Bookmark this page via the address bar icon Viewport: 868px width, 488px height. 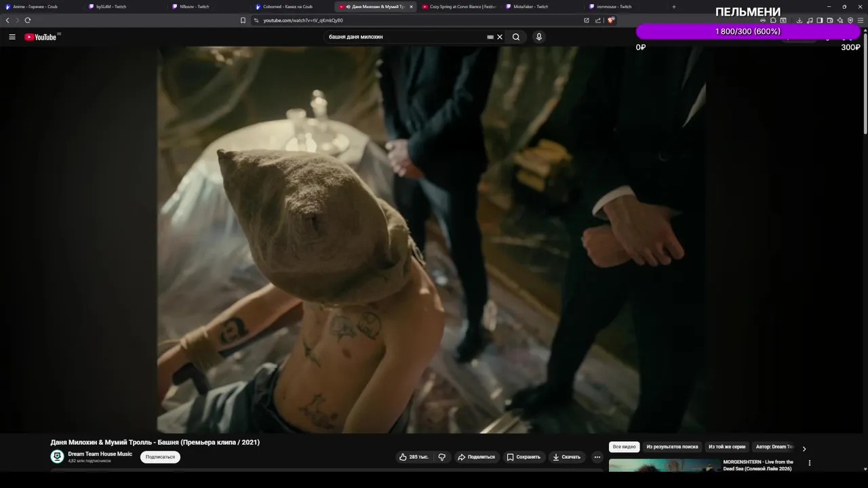pyautogui.click(x=243, y=20)
